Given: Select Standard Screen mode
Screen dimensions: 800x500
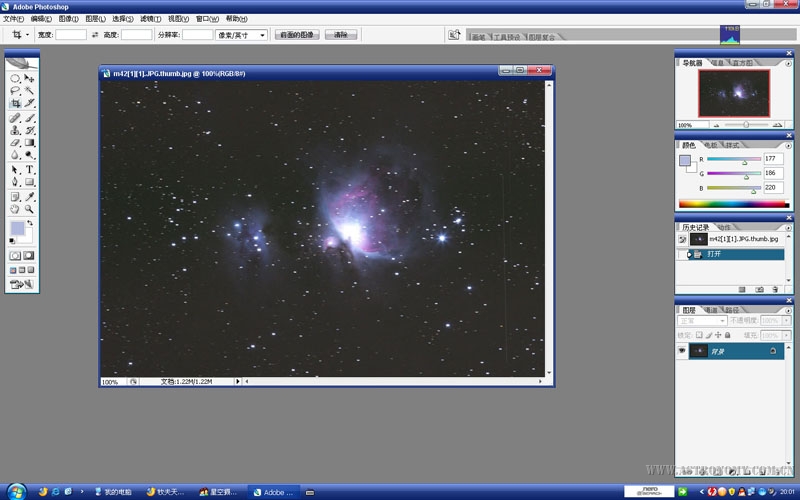Looking at the screenshot, I should click(x=13, y=270).
